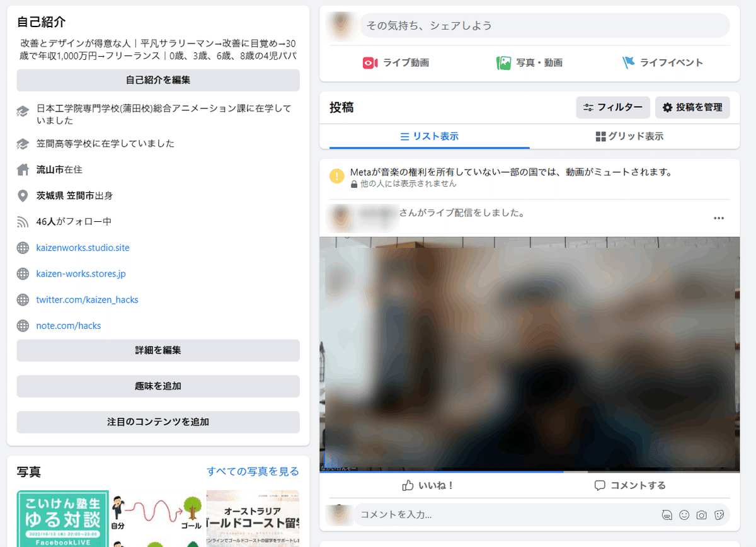Click the lock icon under music notice
The width and height of the screenshot is (756, 547).
(x=354, y=184)
